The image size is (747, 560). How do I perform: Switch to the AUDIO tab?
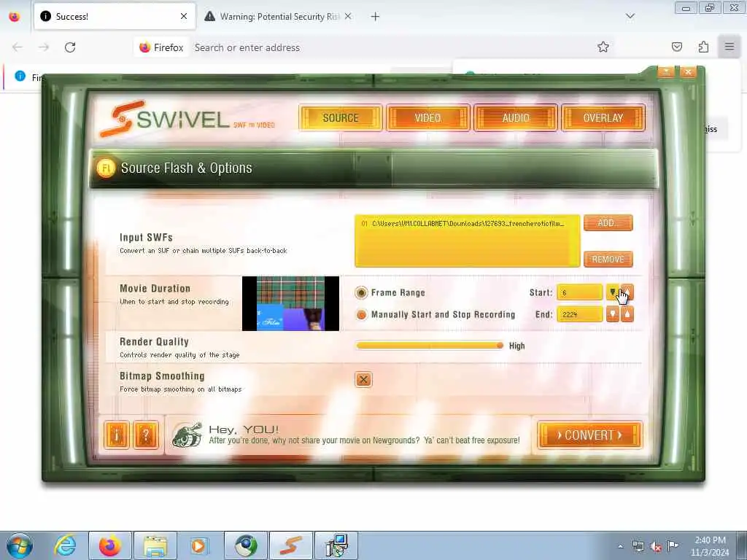point(516,117)
